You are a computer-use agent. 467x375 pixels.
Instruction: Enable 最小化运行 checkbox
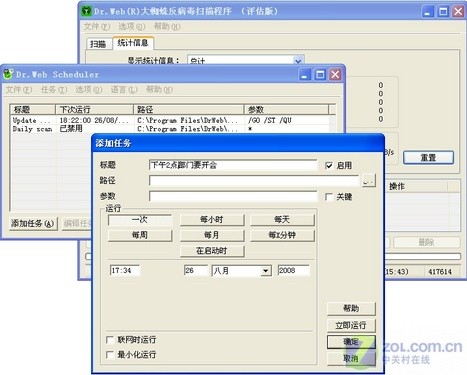pyautogui.click(x=110, y=355)
